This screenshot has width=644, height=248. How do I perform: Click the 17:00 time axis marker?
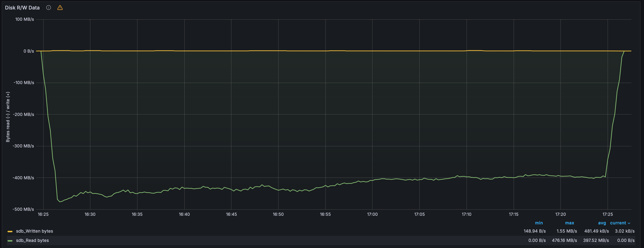coord(372,214)
